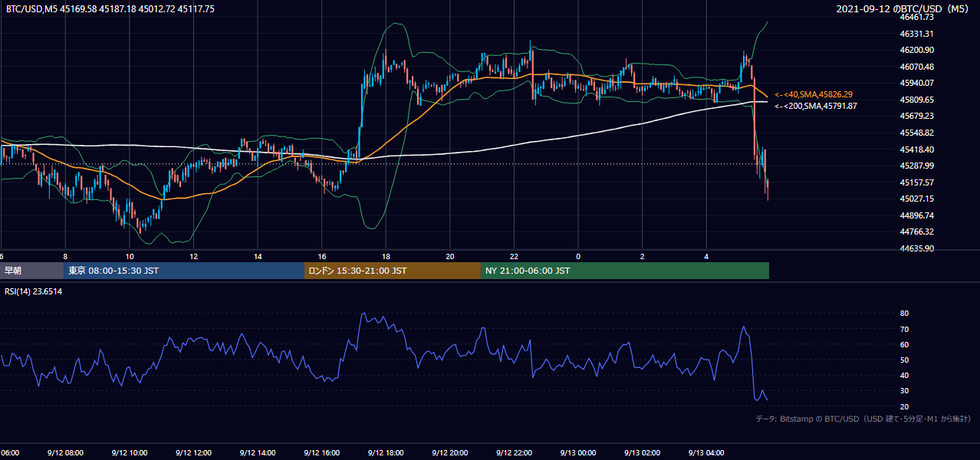Click the 早朝 session bar

[x=31, y=271]
